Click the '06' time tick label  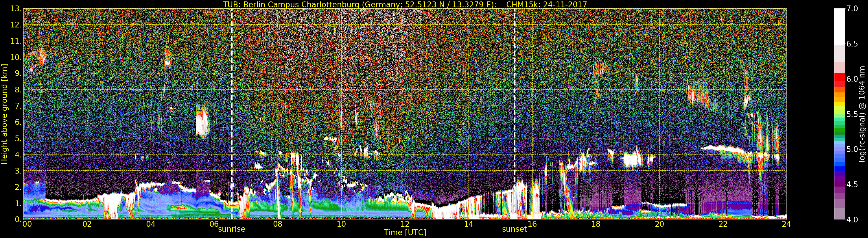tap(214, 224)
